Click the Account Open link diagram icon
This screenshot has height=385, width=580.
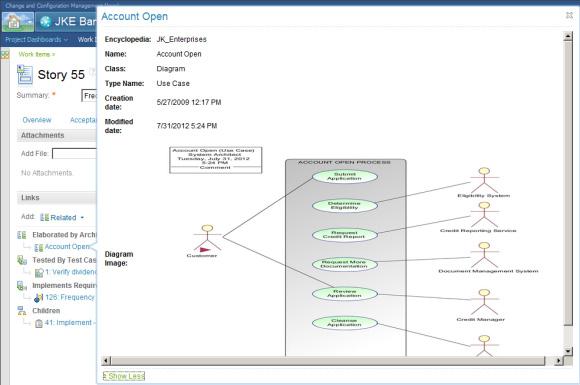coord(38,247)
